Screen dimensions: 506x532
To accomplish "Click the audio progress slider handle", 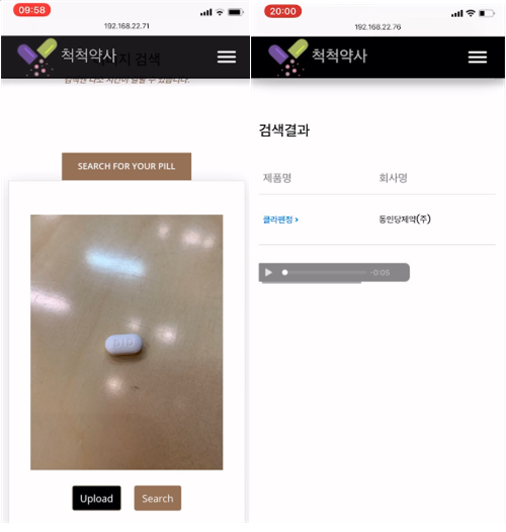I will coord(285,272).
